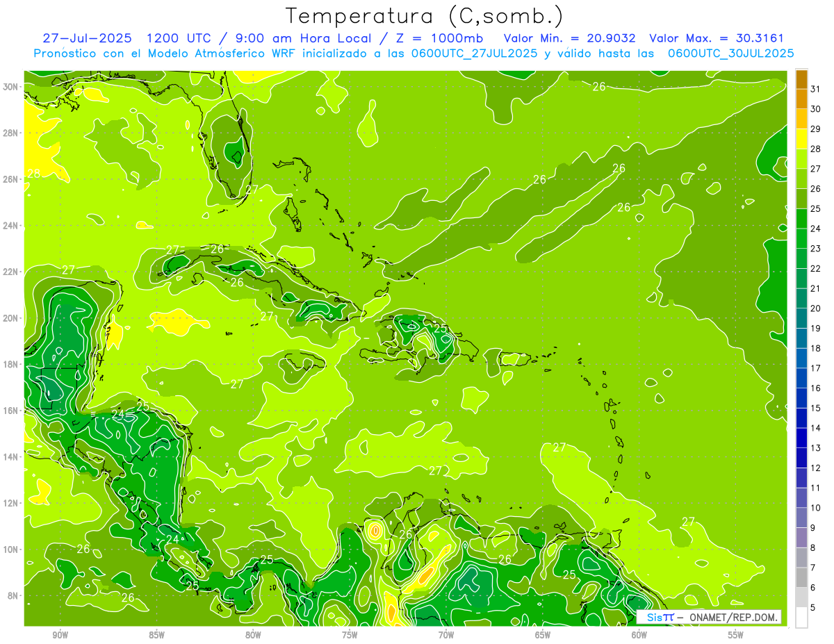Click the '70W' longitude axis label
This screenshot has height=644, width=834.
coord(446,635)
